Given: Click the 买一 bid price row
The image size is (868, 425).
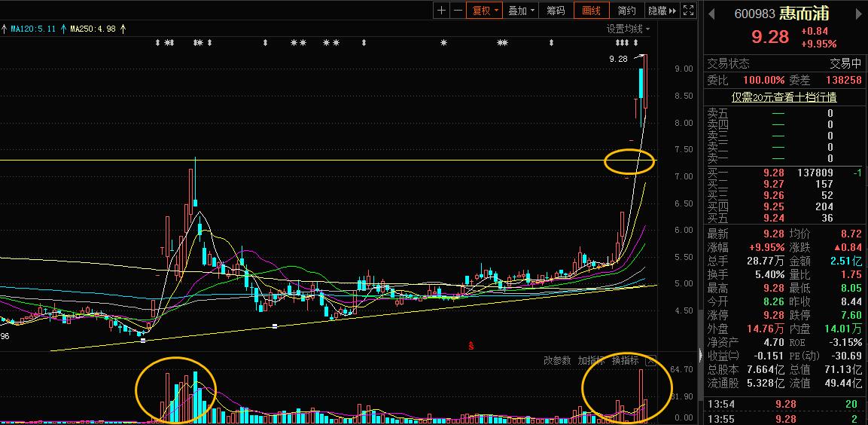Looking at the screenshot, I should point(783,173).
